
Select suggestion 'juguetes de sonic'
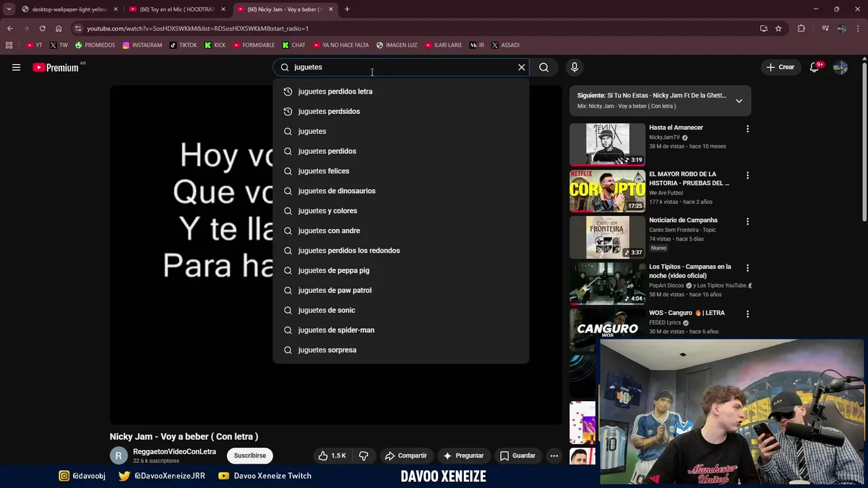(401, 310)
